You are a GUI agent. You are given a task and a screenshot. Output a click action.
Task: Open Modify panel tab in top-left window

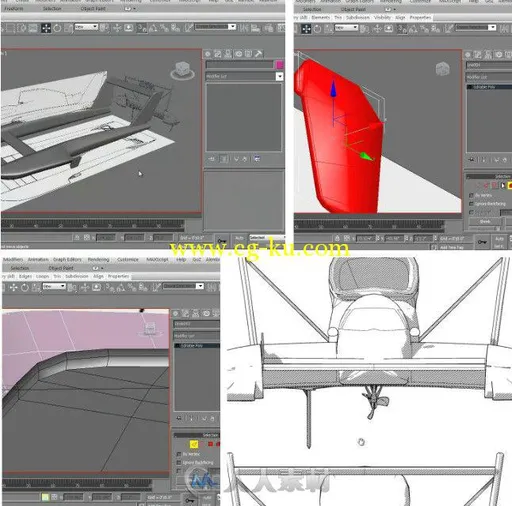tap(217, 54)
